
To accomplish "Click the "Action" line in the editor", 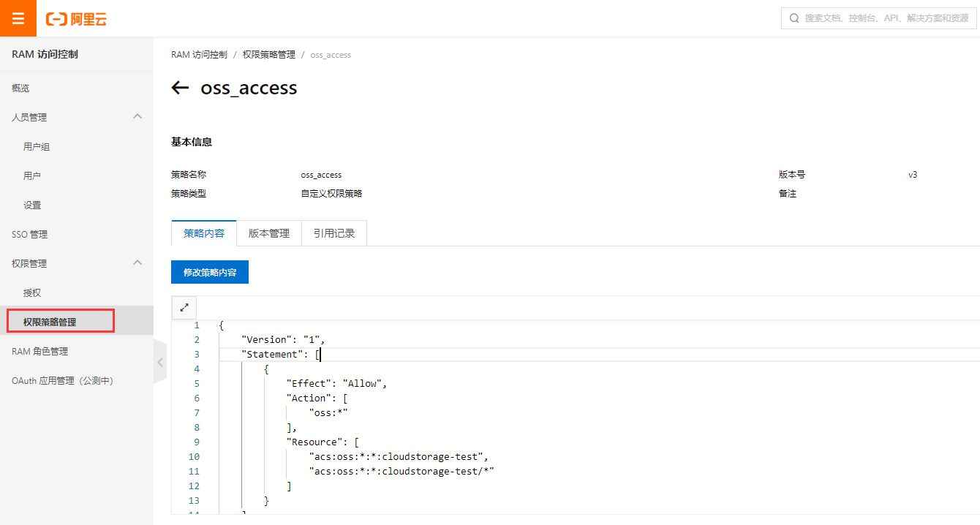I will [x=317, y=398].
